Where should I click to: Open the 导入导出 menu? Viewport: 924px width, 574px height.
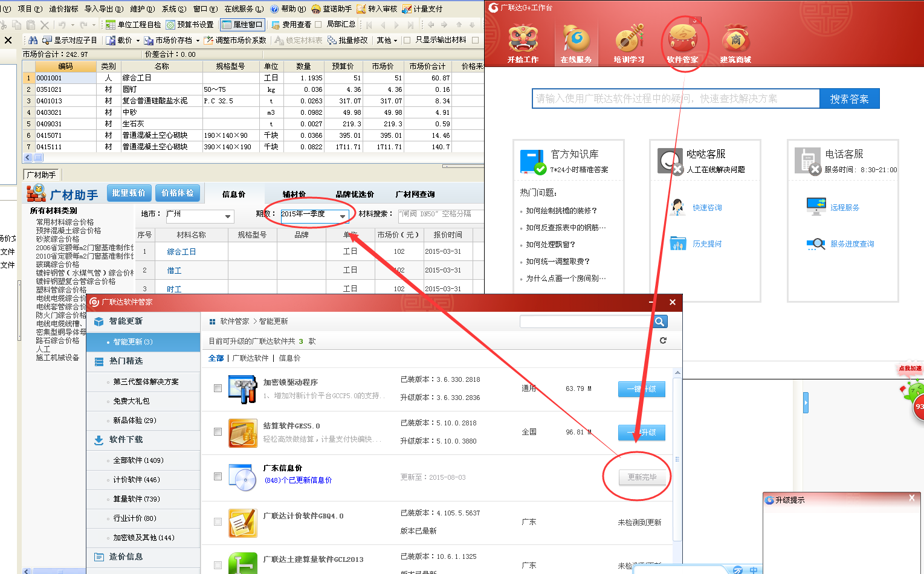point(104,8)
